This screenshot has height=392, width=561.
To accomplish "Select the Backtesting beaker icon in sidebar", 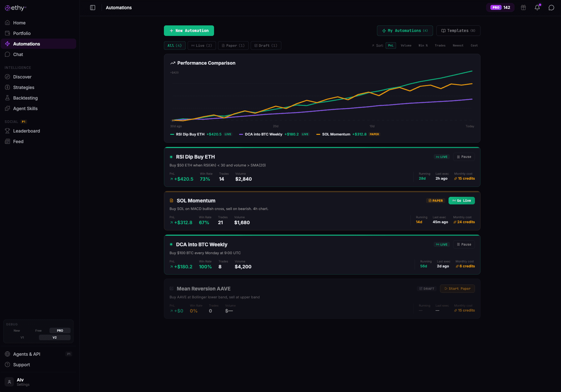I will point(8,98).
